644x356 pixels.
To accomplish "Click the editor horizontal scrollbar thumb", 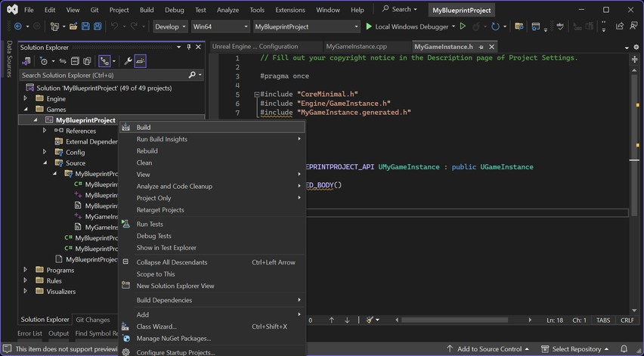I will click(455, 320).
